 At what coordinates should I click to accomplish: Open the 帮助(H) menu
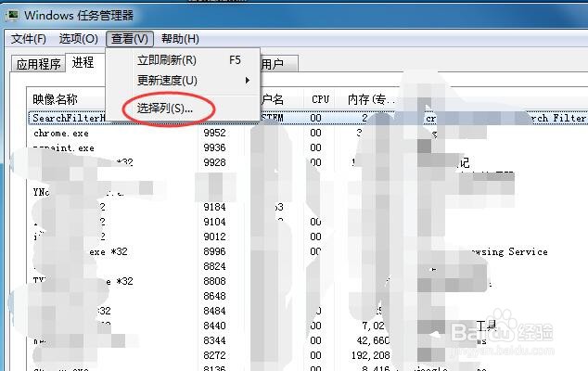180,39
